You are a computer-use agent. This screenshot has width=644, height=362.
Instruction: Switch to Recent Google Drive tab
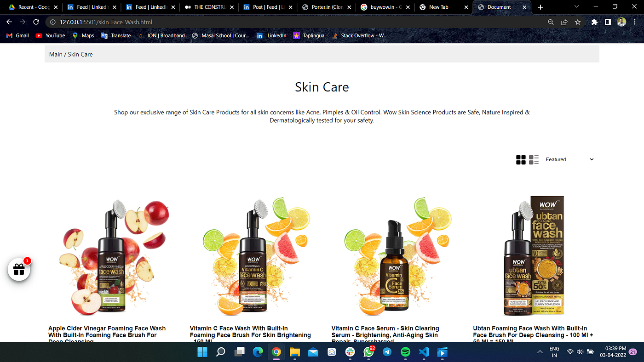32,7
